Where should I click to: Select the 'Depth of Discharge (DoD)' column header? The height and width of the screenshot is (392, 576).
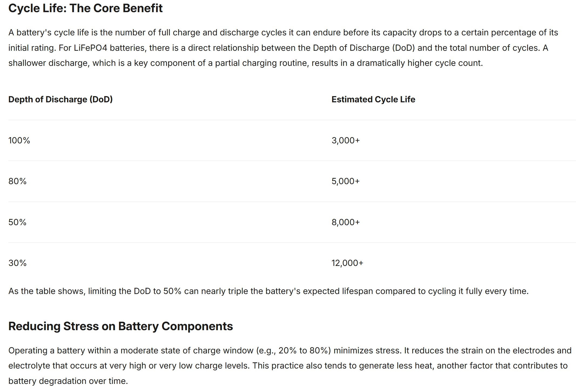coord(60,99)
